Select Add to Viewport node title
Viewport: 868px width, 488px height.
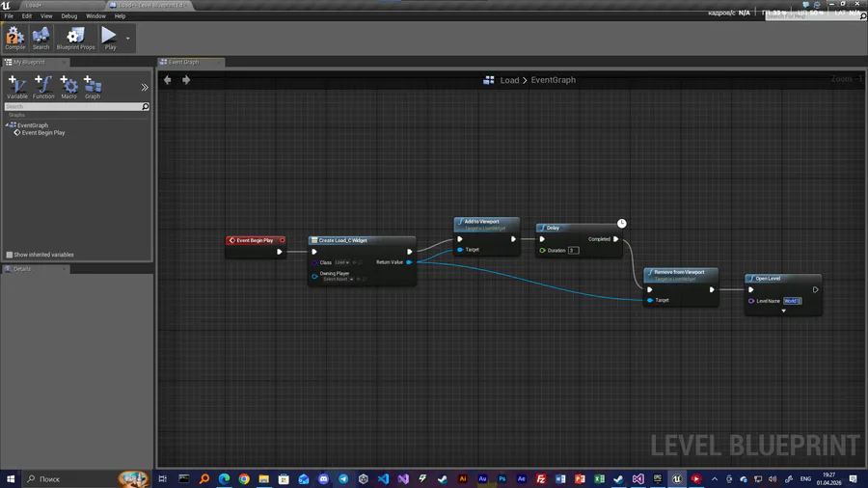[x=481, y=221]
